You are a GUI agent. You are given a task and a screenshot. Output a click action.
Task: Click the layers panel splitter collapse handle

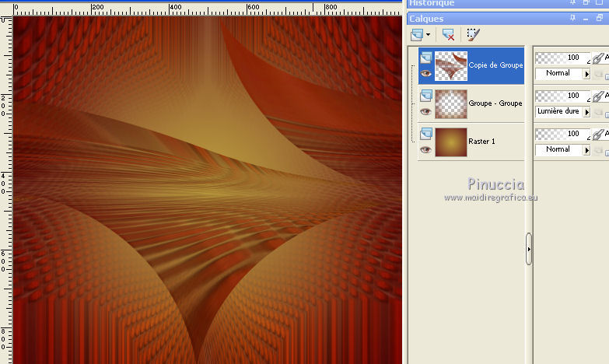529,249
